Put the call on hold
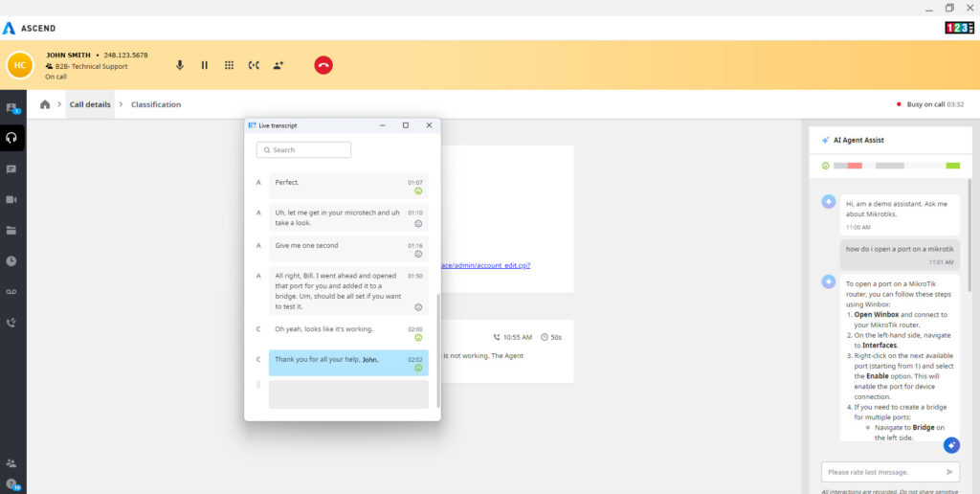980x494 pixels. (204, 65)
